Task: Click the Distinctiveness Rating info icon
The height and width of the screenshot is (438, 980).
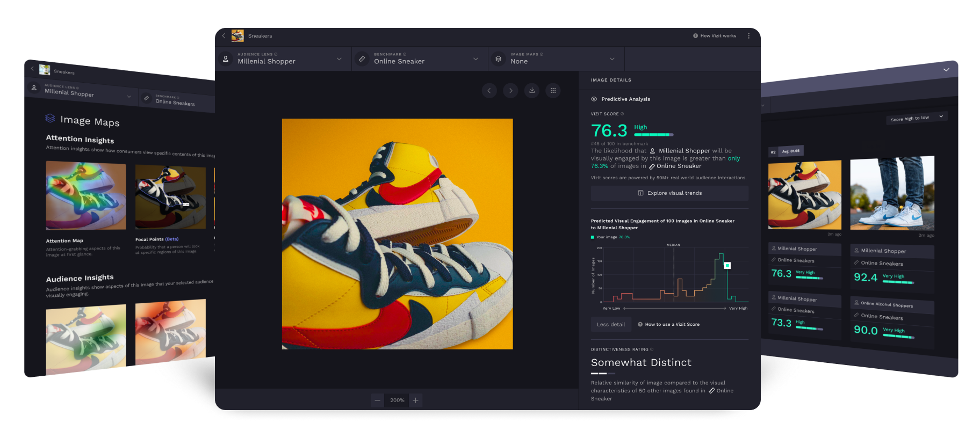Action: click(652, 349)
